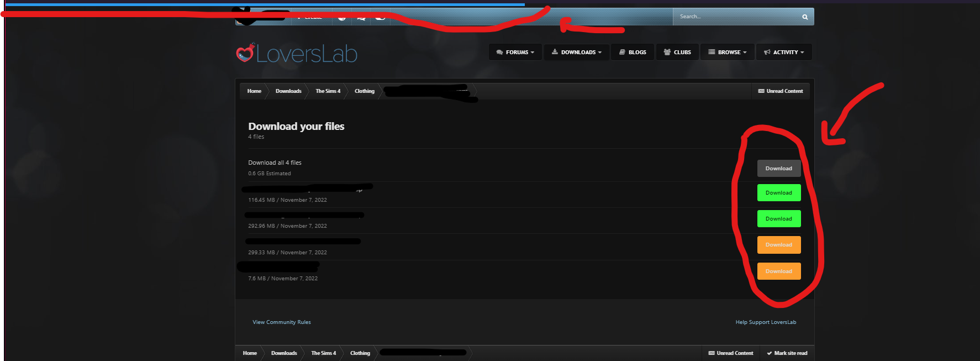Select The Sims 4 in top breadcrumb
Screen dimensions: 980x361
click(x=328, y=91)
